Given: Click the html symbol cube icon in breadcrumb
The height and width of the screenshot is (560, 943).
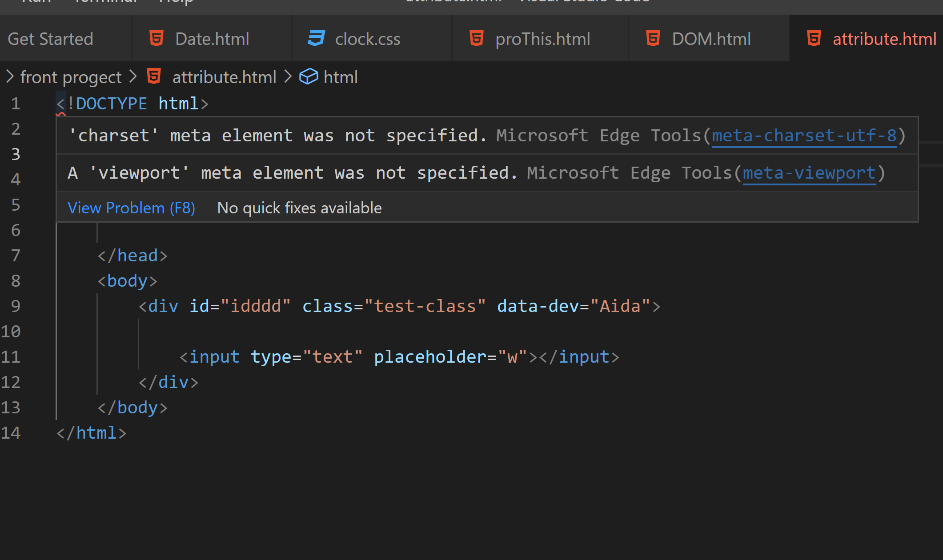Looking at the screenshot, I should click(x=309, y=76).
